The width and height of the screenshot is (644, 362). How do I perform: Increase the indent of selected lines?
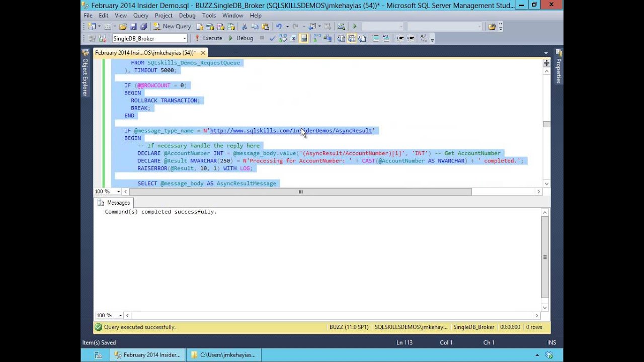(411, 38)
